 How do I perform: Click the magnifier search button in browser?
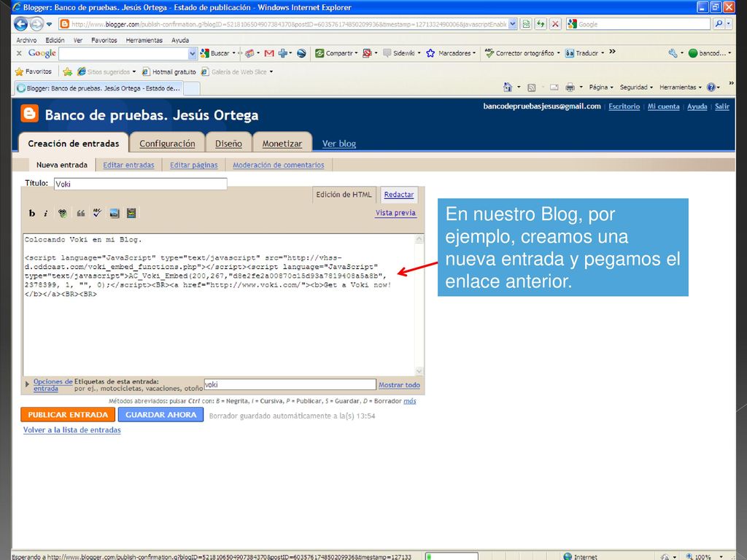pos(719,24)
